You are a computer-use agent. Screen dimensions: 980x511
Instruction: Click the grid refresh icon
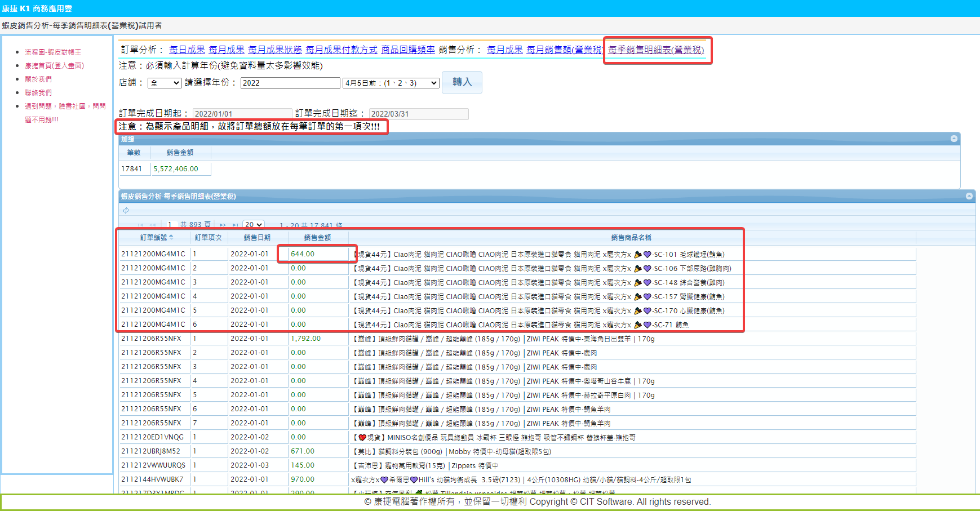[x=126, y=211]
